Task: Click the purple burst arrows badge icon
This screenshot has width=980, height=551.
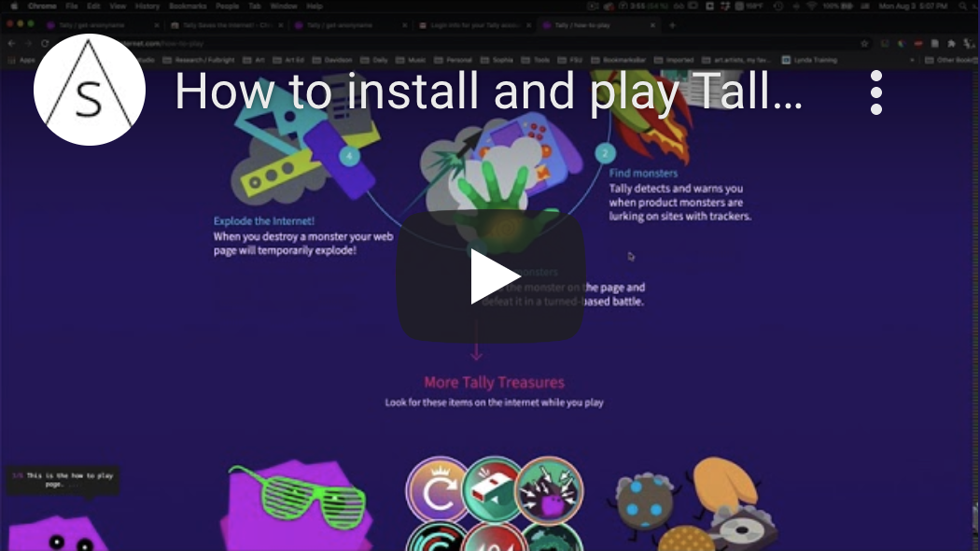Action: 549,490
